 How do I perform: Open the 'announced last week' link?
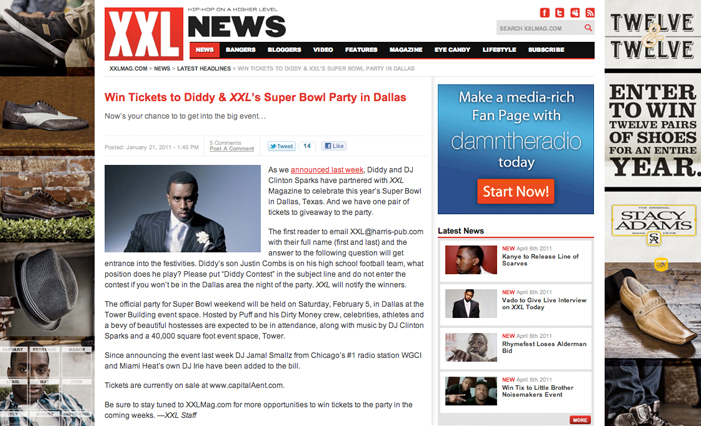point(327,170)
